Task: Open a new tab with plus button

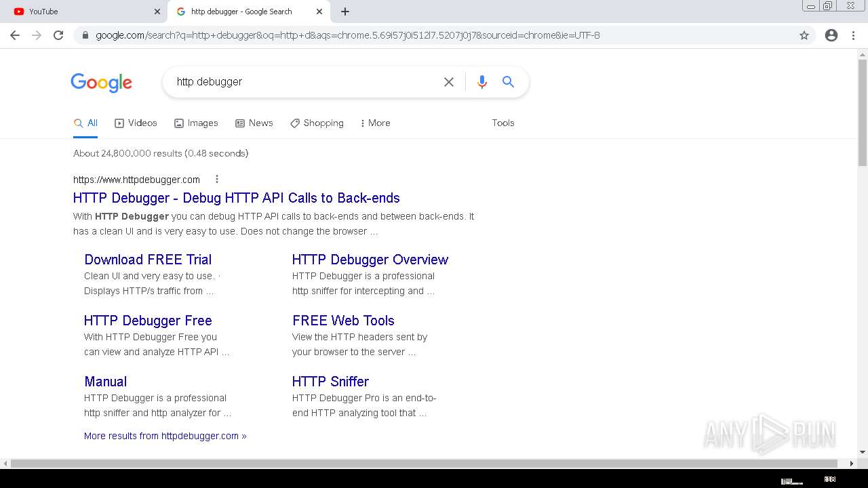Action: tap(344, 12)
